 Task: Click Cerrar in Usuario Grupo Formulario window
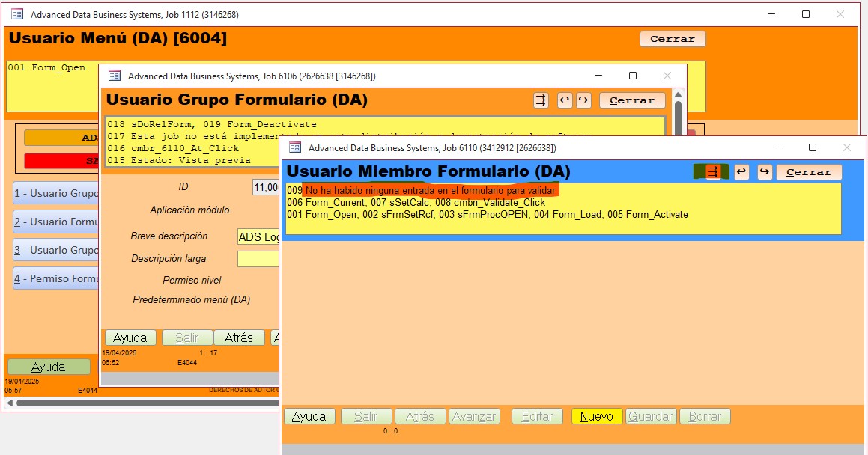(x=631, y=100)
